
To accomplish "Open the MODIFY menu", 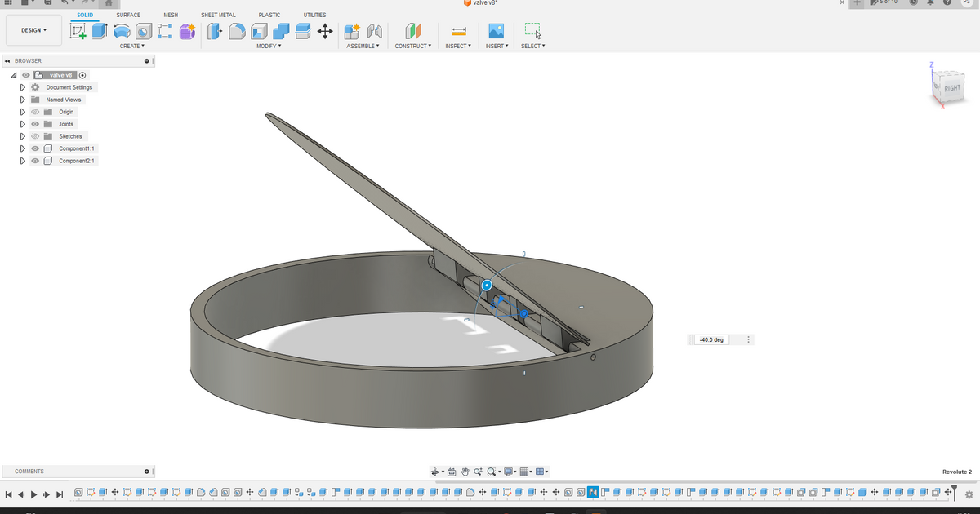I will (269, 46).
